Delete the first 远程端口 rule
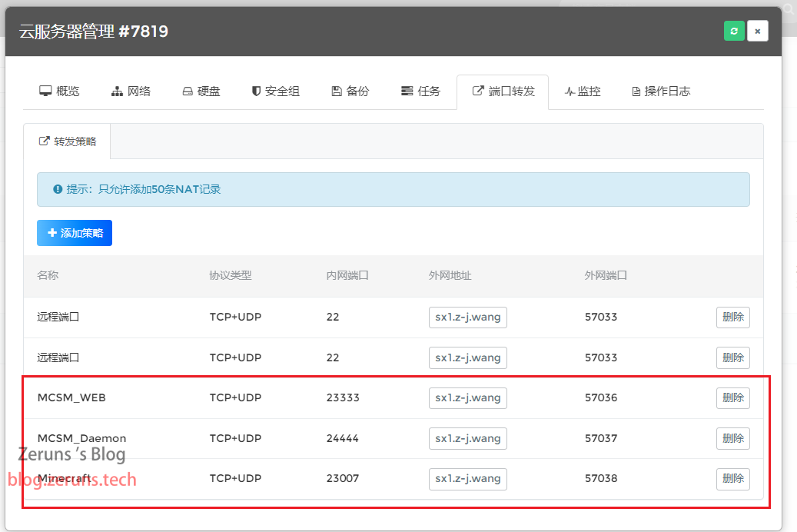Screen dimensions: 797x532 click(733, 317)
